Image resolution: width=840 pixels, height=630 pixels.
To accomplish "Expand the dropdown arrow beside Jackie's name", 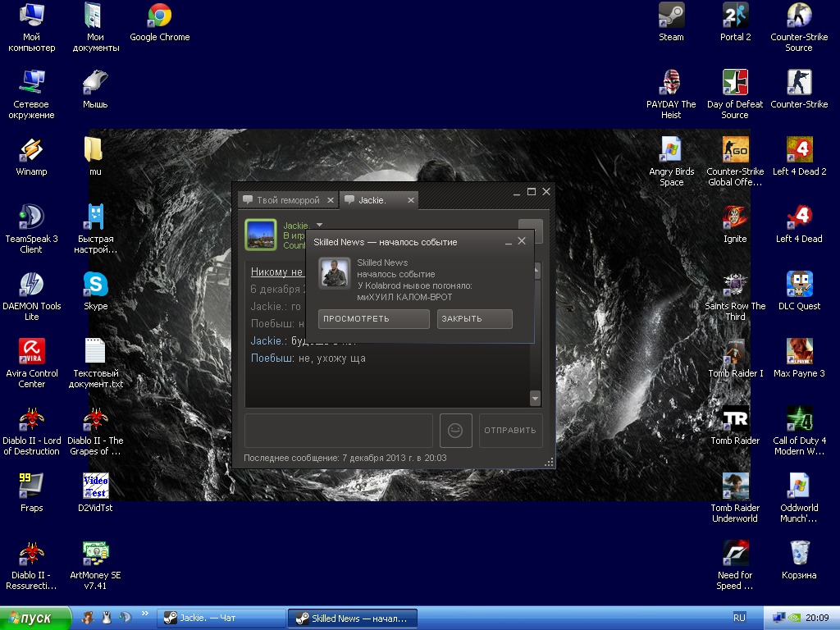I will pos(319,224).
